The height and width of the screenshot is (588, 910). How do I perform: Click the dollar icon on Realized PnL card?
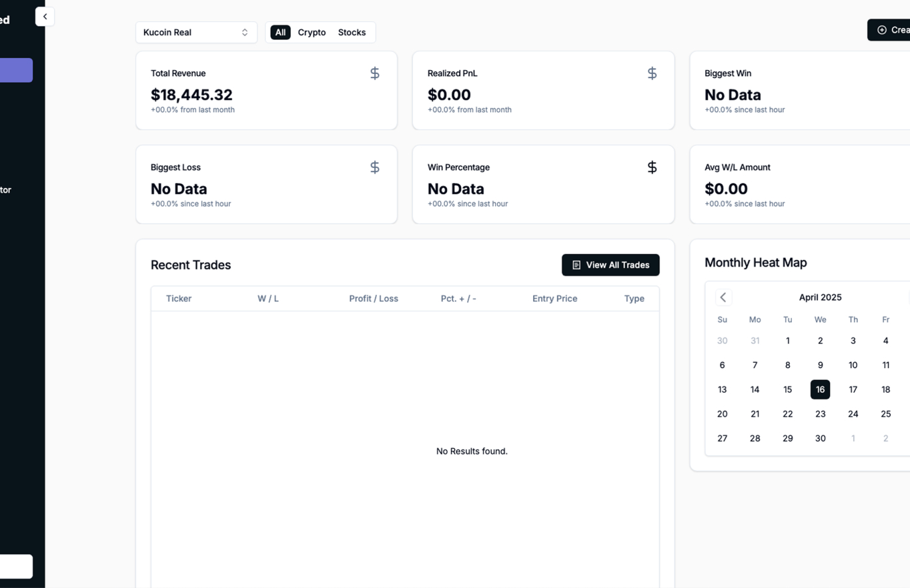pyautogui.click(x=652, y=73)
